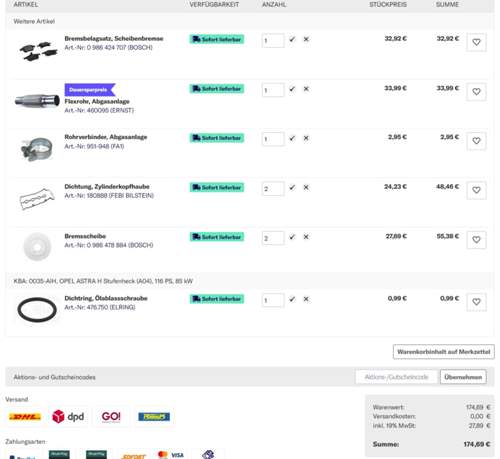
Task: Remove Rohrverbinder from cart with X icon
Action: pos(306,138)
